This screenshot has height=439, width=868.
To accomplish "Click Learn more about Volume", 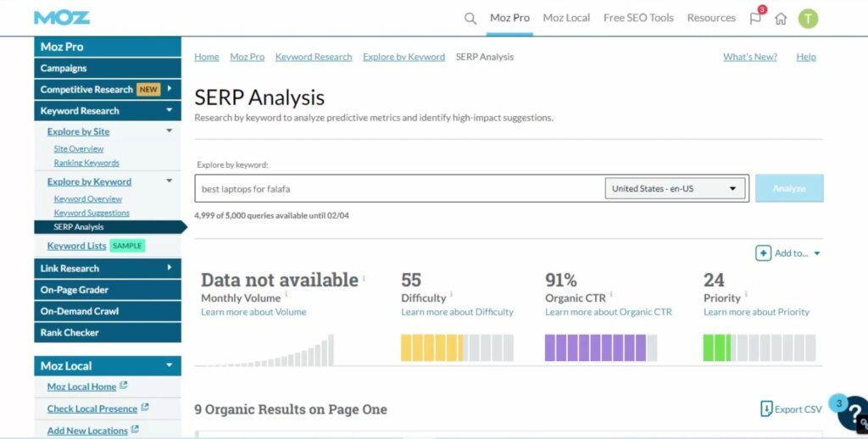I will click(253, 312).
